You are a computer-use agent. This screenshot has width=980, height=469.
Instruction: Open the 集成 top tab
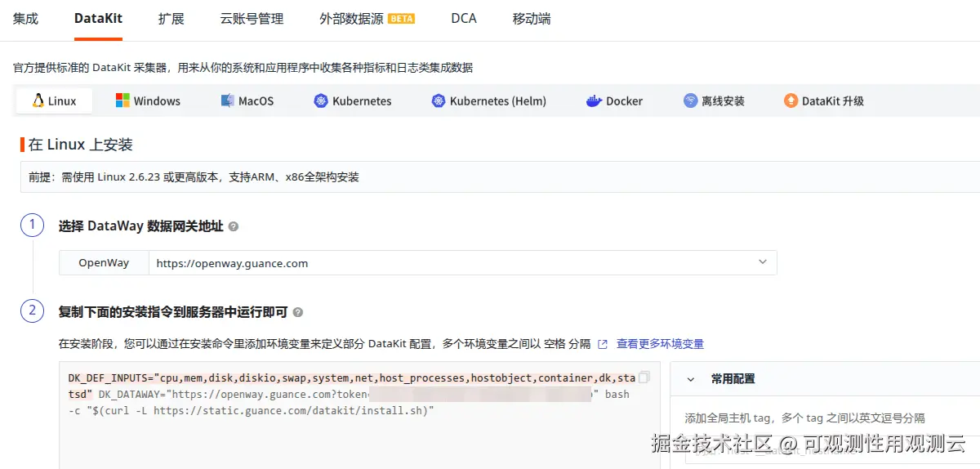pyautogui.click(x=25, y=18)
